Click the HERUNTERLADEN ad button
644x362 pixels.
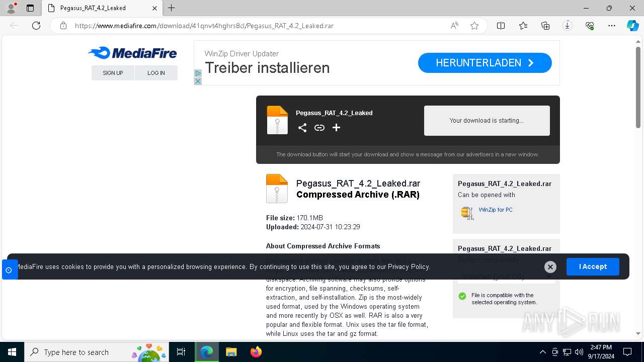point(485,63)
